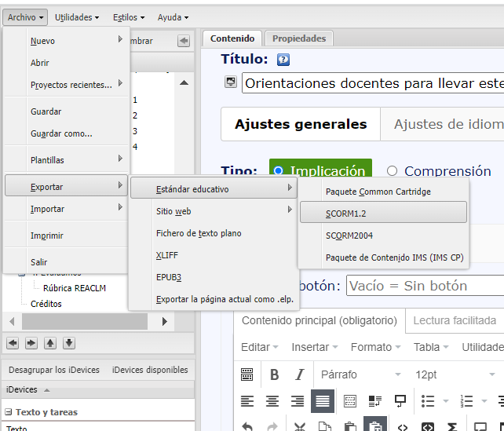Open the Lectura facilitada tab
504x431 pixels.
click(455, 320)
